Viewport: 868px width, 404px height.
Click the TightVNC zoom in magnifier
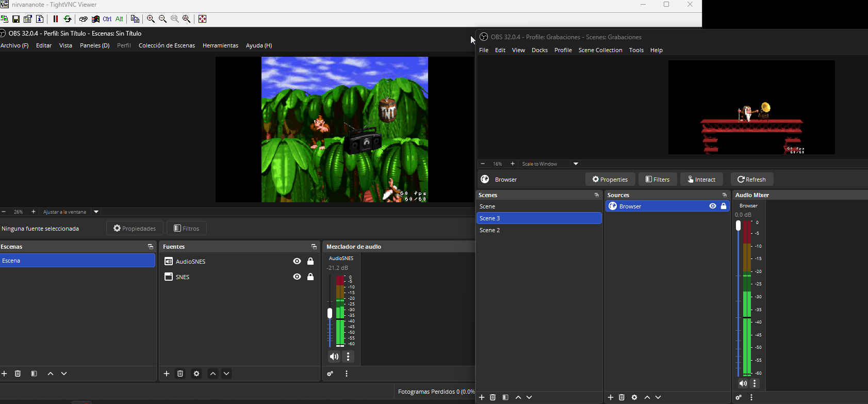151,19
